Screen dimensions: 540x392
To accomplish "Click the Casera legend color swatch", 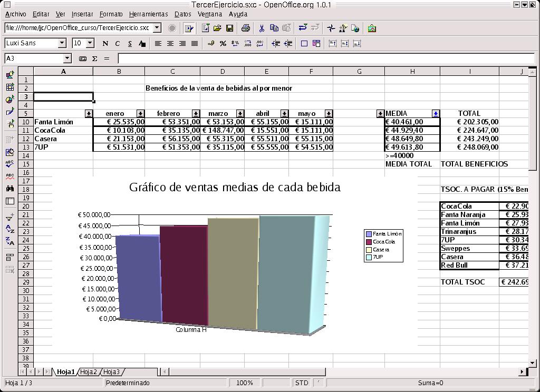I will pos(369,250).
